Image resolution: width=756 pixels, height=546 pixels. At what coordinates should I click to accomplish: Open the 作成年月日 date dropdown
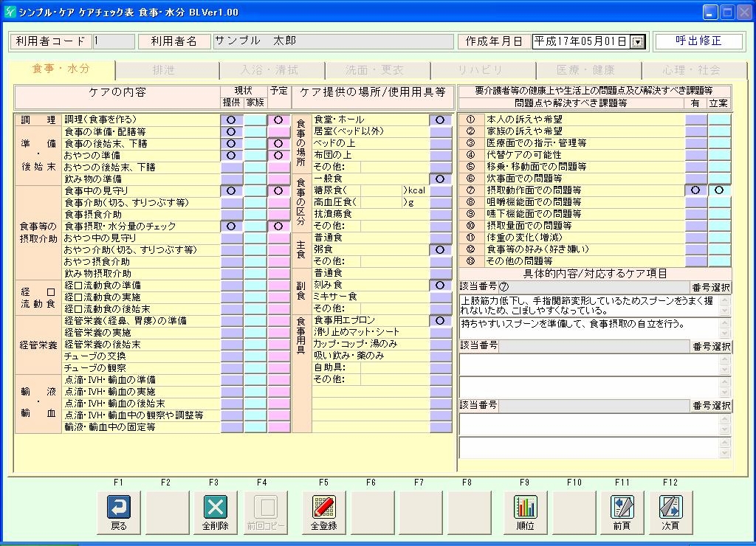[638, 42]
